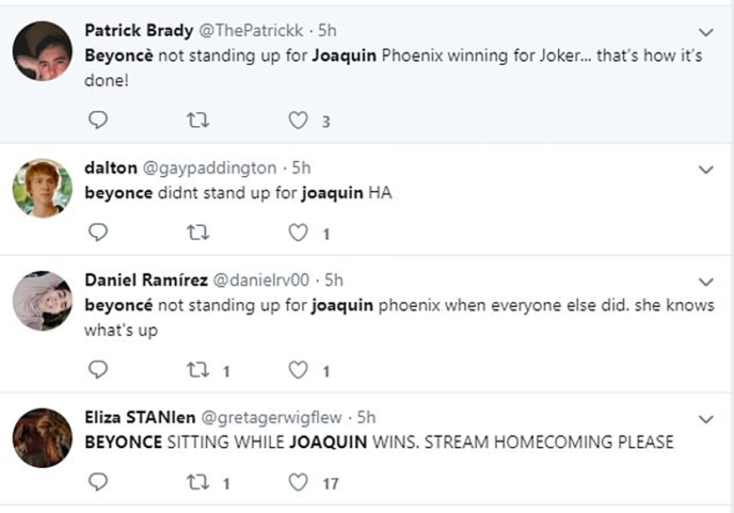Like dalton's tweet
This screenshot has width=734, height=513.
point(297,233)
